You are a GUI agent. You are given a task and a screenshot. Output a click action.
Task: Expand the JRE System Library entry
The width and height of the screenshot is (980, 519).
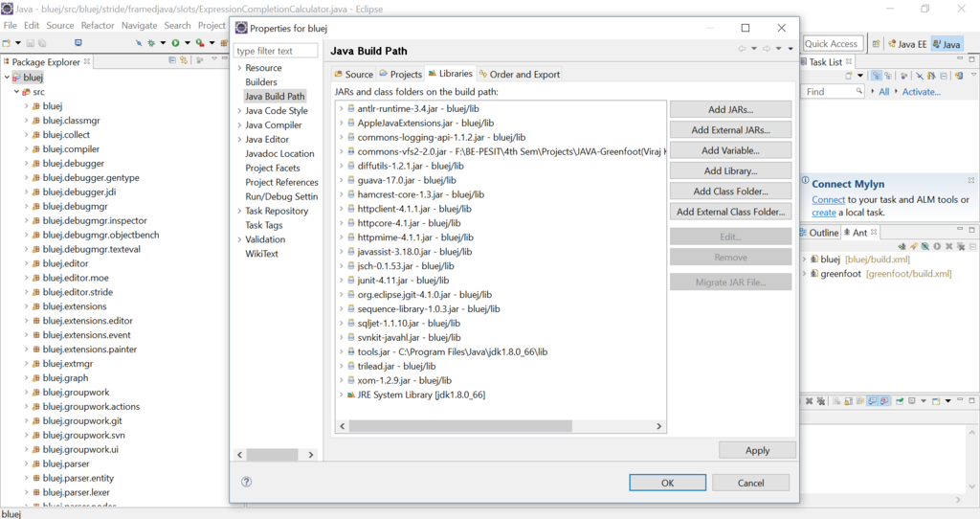pos(342,395)
